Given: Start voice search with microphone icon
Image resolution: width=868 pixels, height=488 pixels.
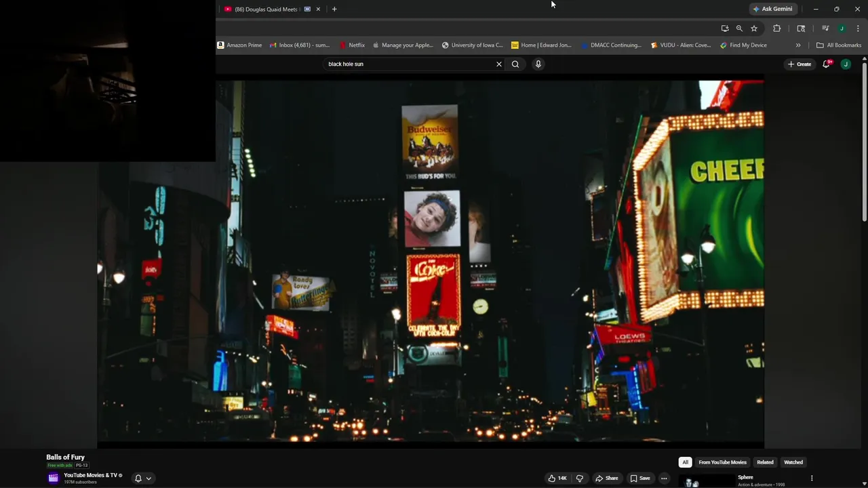Looking at the screenshot, I should (x=538, y=64).
